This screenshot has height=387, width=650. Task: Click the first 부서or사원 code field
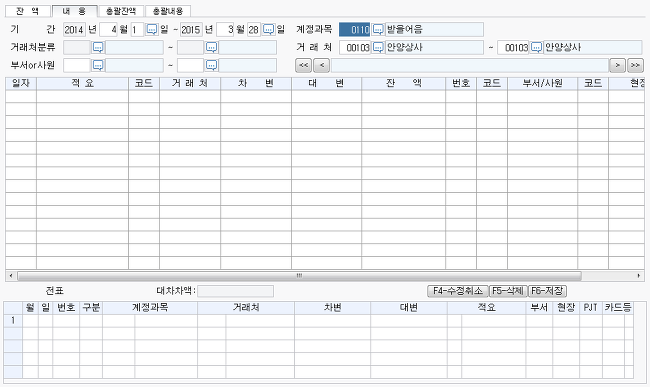77,65
